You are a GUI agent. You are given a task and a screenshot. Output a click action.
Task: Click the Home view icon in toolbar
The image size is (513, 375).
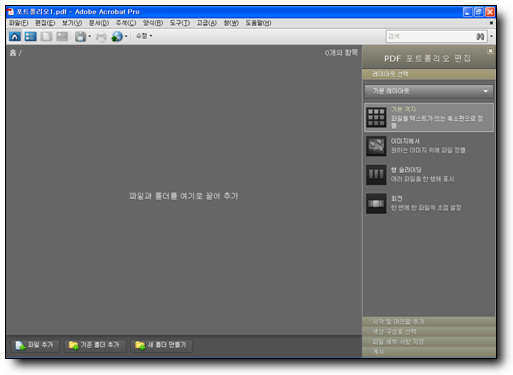pos(15,36)
